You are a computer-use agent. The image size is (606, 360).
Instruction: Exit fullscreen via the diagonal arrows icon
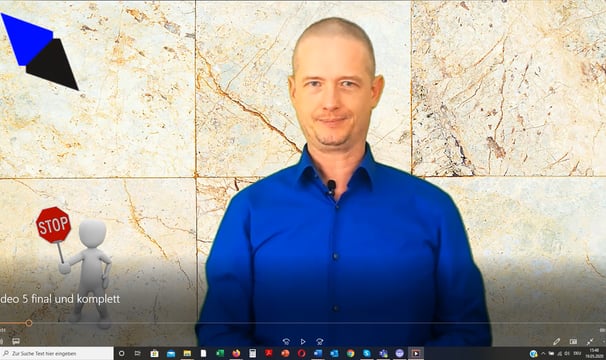[x=590, y=341]
